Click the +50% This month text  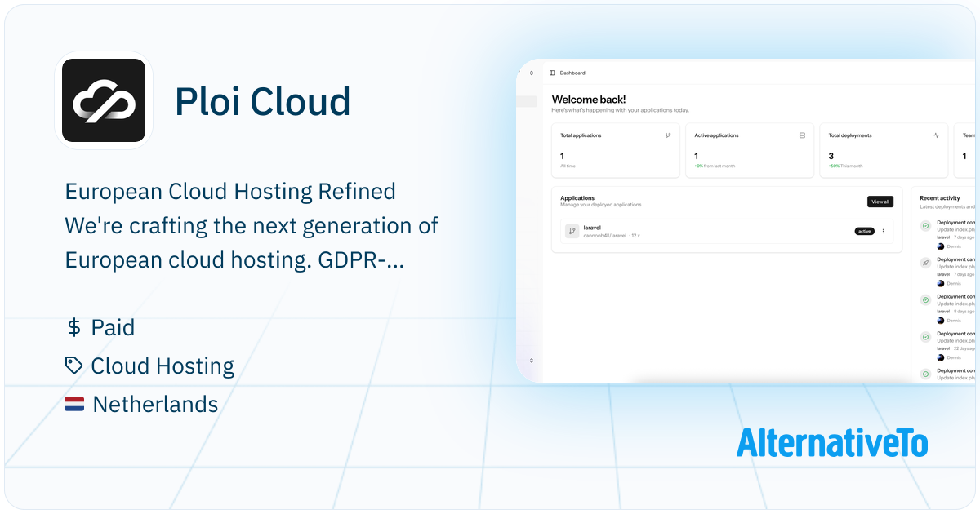click(x=845, y=166)
